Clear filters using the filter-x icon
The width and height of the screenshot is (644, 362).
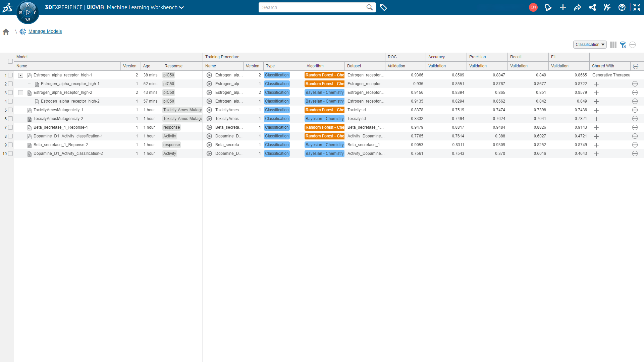[x=623, y=45]
